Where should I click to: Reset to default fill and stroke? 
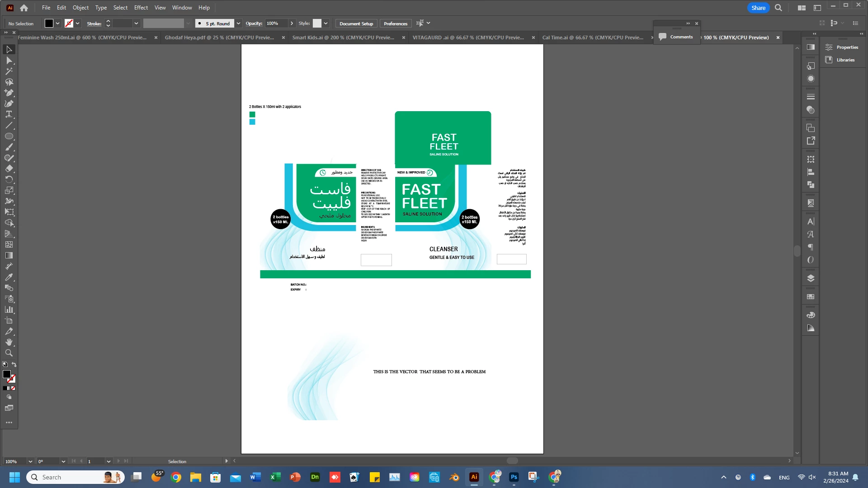click(5, 365)
